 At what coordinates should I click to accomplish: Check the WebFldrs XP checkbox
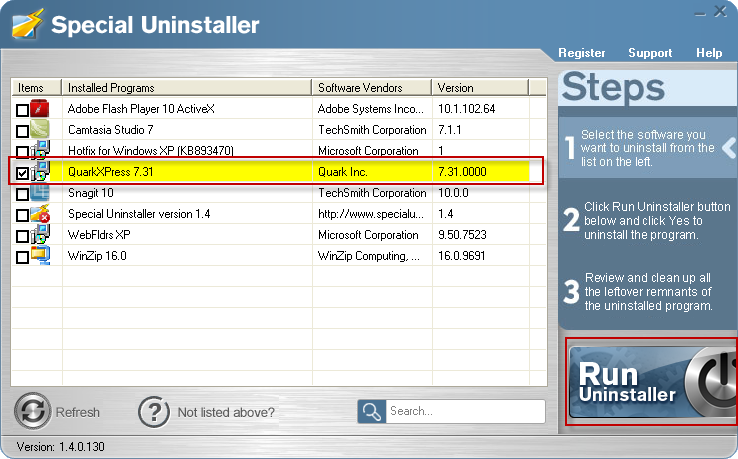(x=22, y=236)
